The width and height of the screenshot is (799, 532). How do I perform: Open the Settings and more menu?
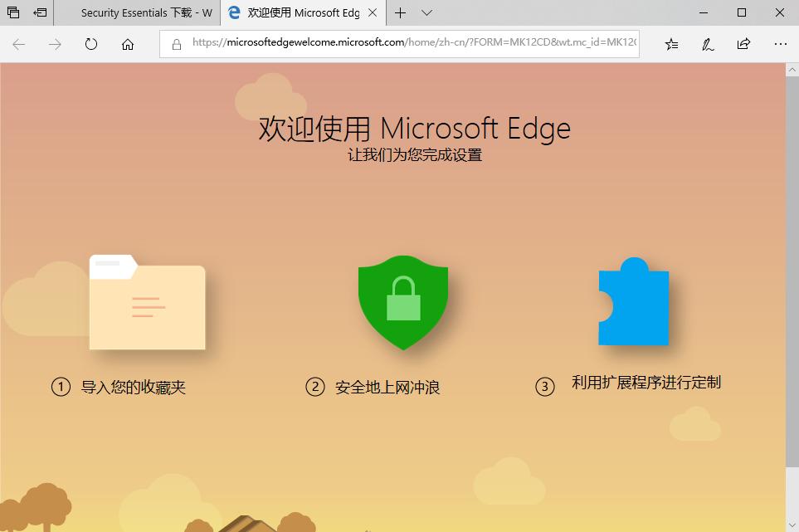(x=780, y=44)
